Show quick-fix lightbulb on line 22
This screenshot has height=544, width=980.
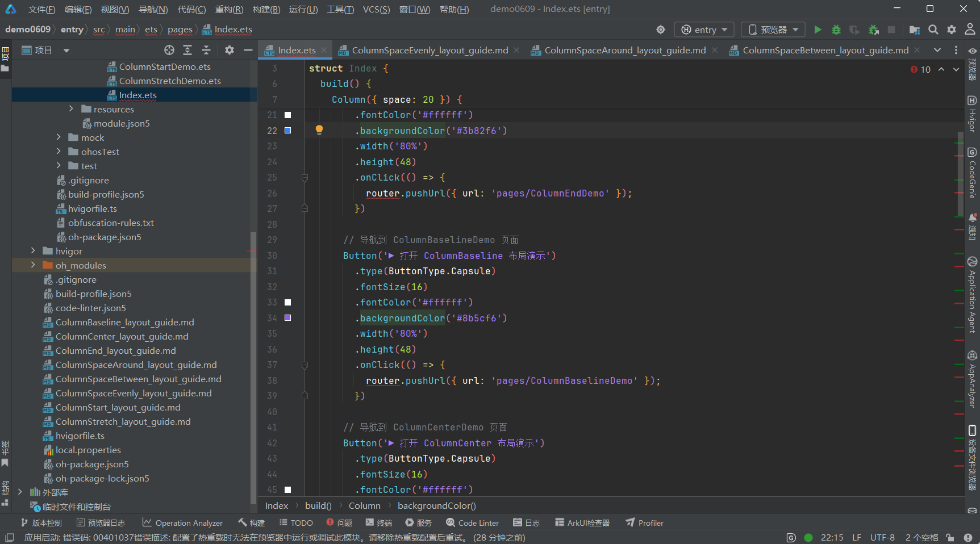[x=319, y=130]
